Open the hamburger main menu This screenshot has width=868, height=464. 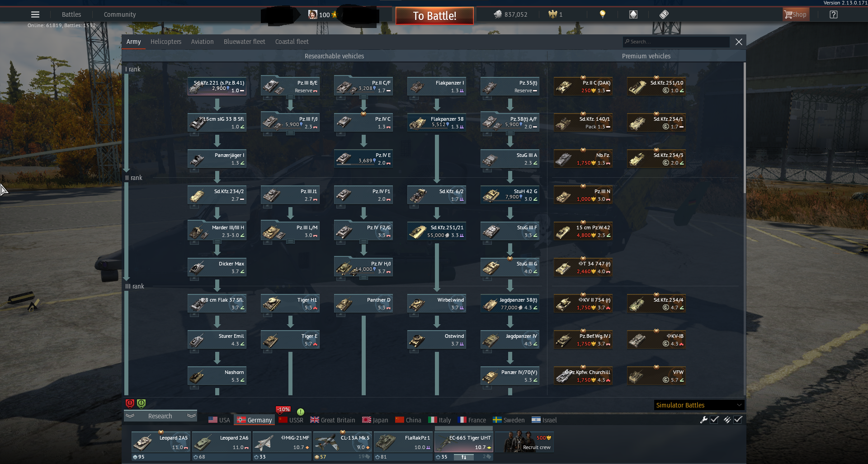coord(35,14)
